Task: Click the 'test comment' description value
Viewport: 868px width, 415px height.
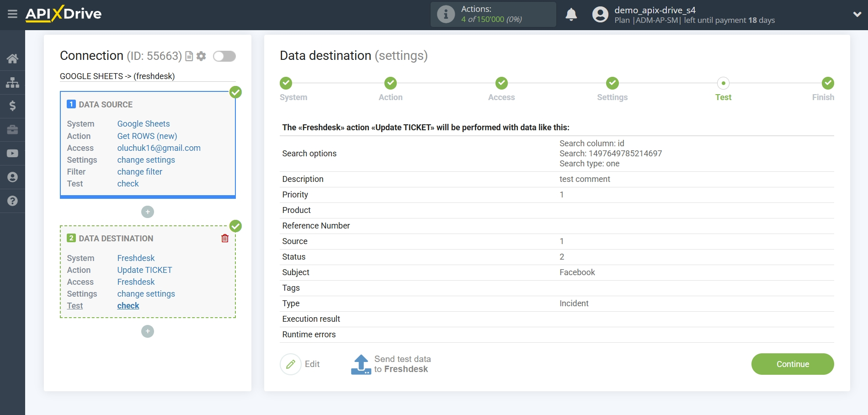Action: tap(585, 179)
